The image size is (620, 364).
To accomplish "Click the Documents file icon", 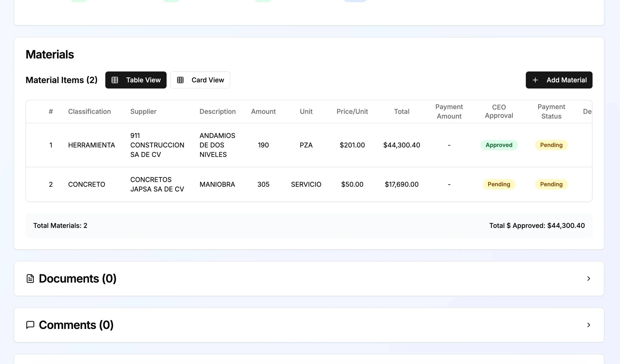I will coord(30,279).
